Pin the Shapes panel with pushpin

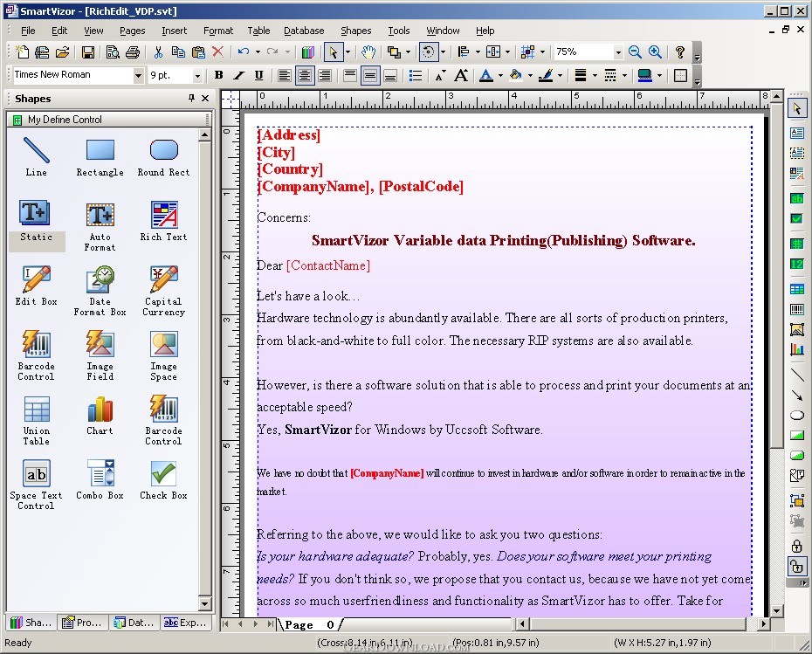[191, 98]
